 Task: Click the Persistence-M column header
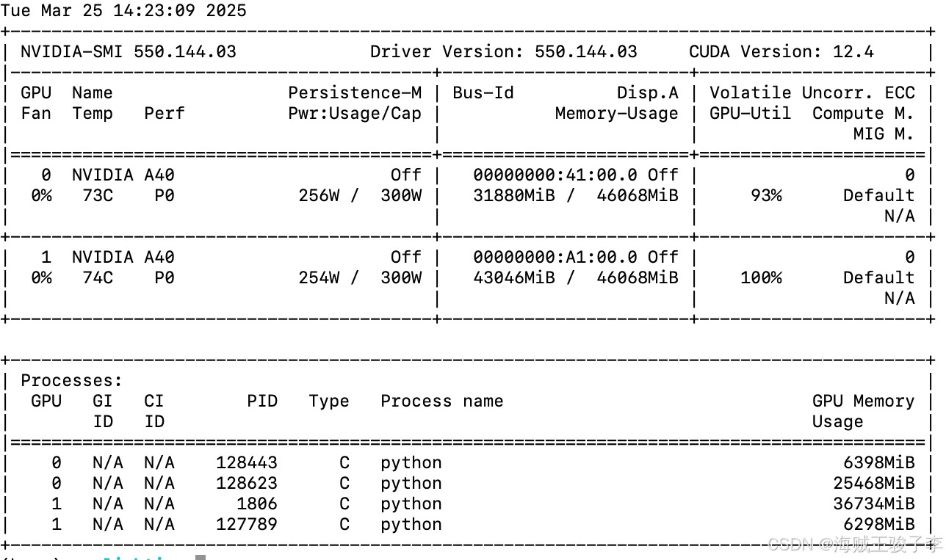[355, 93]
